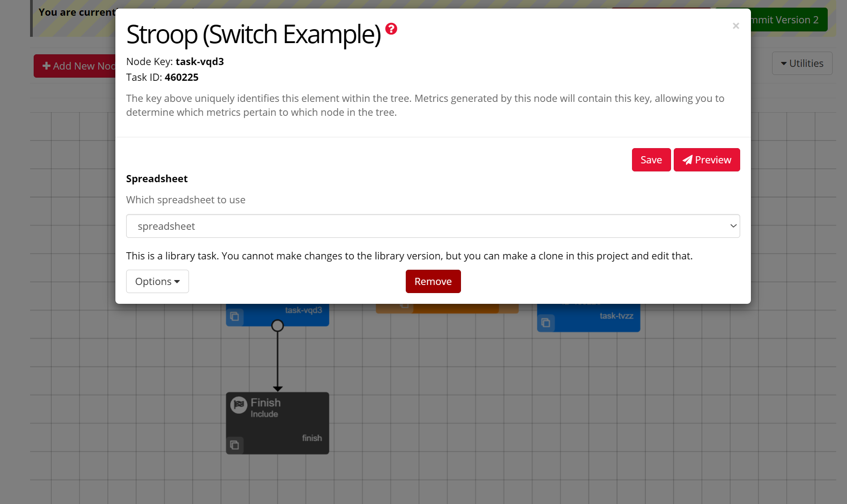This screenshot has width=847, height=504.
Task: Click the copy icon on the Finish node
Action: pyautogui.click(x=234, y=445)
